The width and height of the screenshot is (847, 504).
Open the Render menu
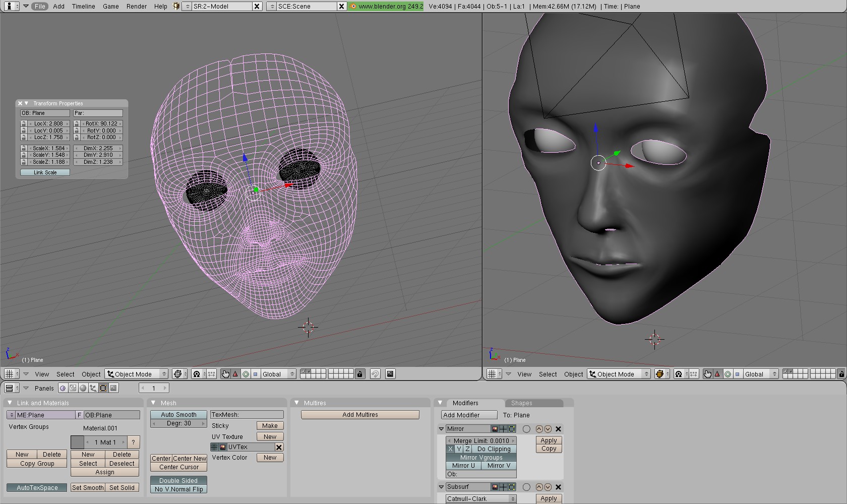pos(136,7)
